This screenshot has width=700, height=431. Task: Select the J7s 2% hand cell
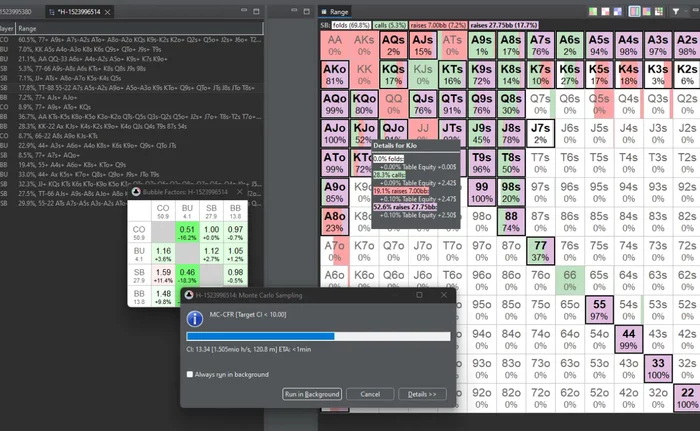541,134
